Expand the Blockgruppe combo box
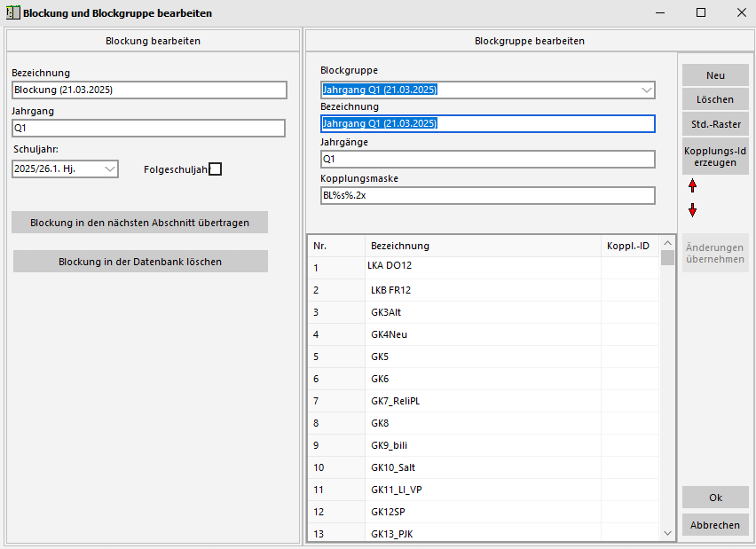Viewport: 756px width, 549px height. tap(645, 90)
